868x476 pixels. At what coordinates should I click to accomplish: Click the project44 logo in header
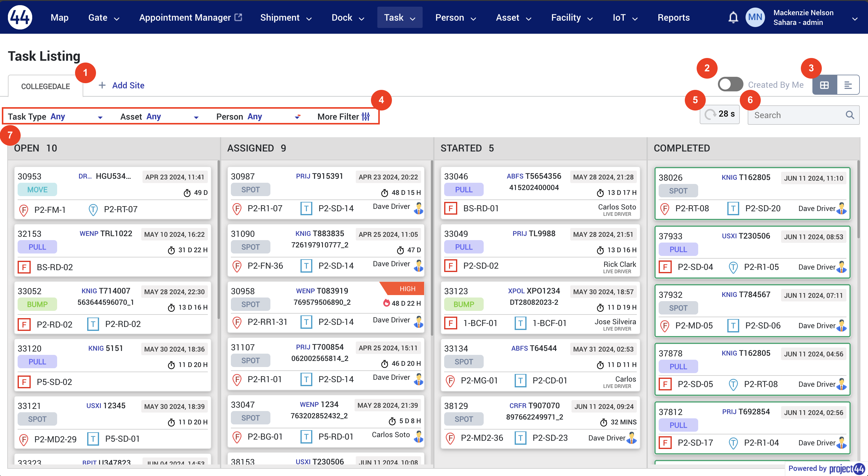[20, 18]
